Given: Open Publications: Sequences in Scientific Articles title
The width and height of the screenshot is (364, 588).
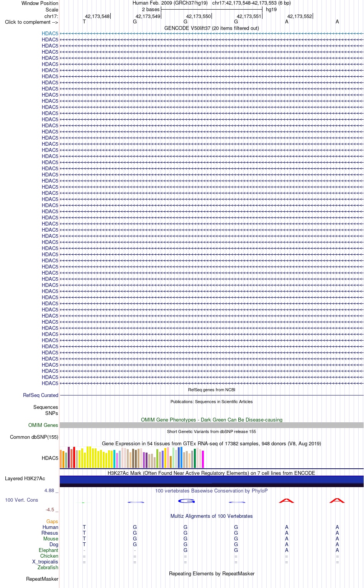Looking at the screenshot, I should (x=212, y=402).
